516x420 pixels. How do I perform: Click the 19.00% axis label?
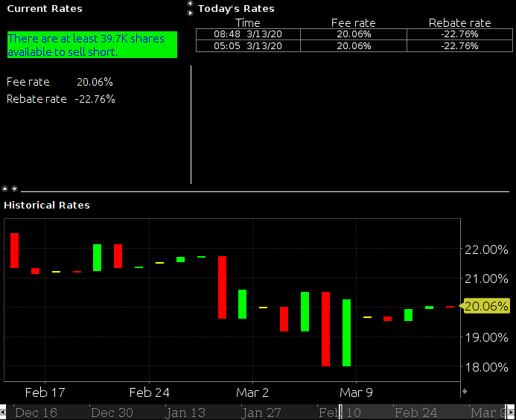[486, 337]
